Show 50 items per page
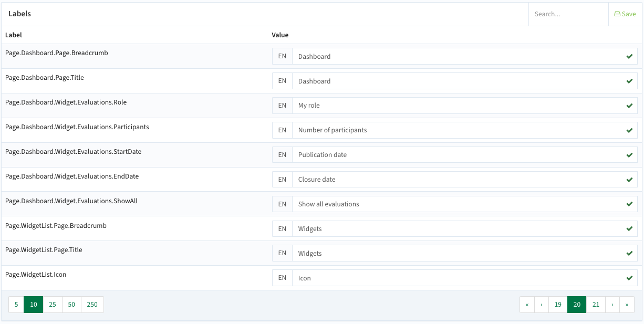This screenshot has width=644, height=324. (x=71, y=305)
